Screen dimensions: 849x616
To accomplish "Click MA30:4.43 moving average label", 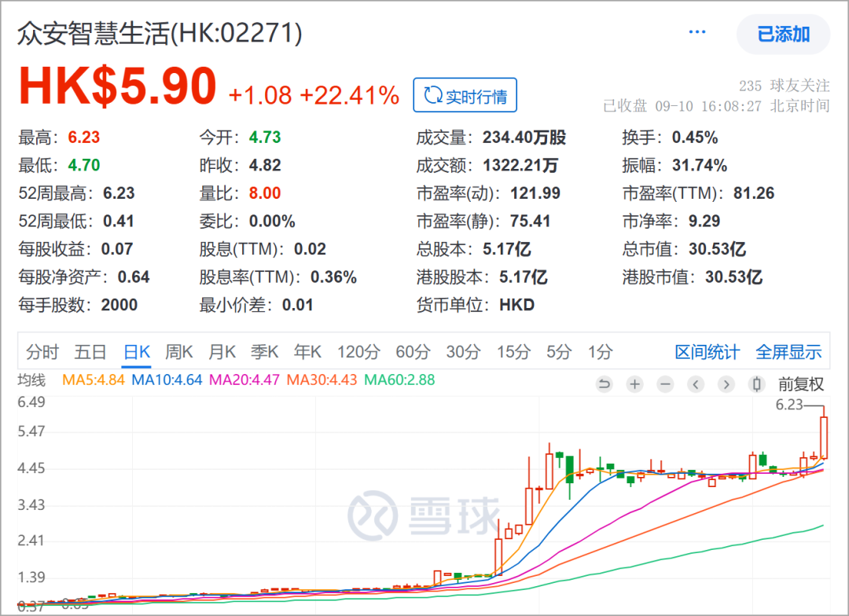I will 322,380.
